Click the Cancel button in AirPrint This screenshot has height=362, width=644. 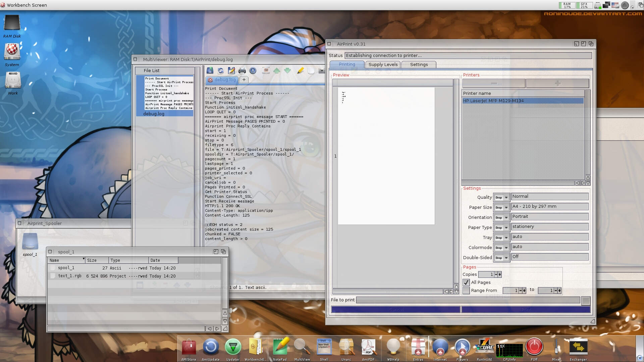[396, 309]
